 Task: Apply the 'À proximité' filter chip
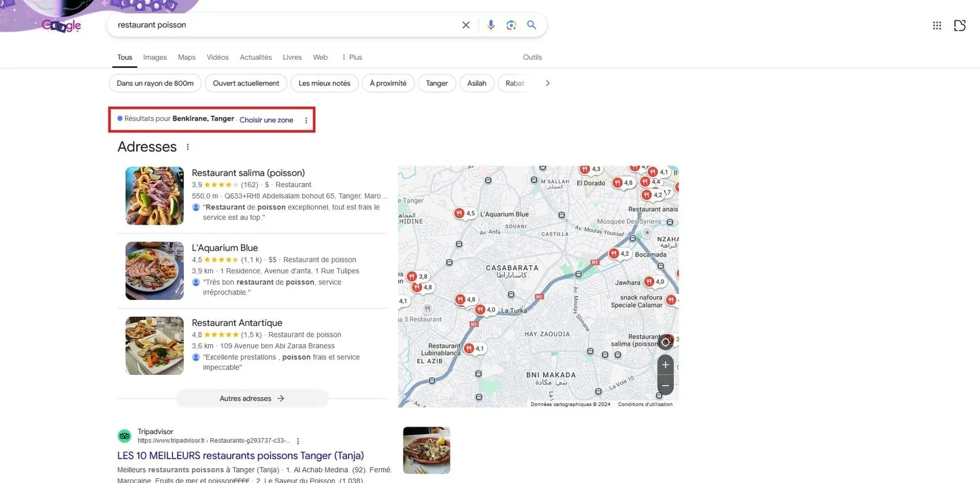click(388, 83)
